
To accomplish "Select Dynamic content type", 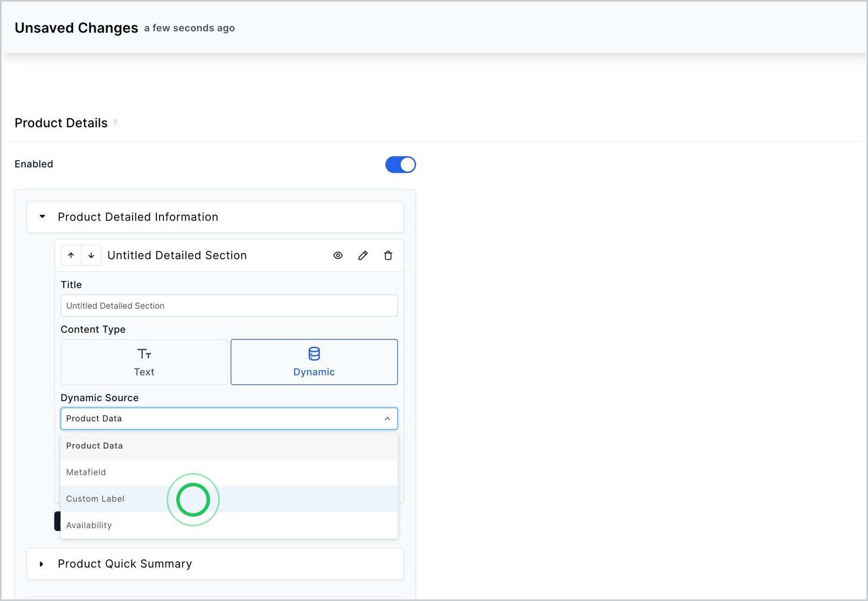I will (314, 362).
